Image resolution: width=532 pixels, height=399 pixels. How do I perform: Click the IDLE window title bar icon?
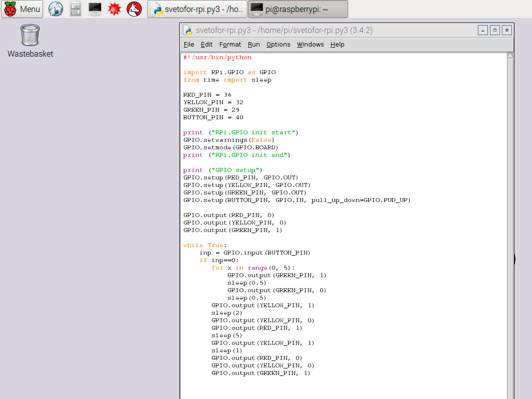coord(187,31)
